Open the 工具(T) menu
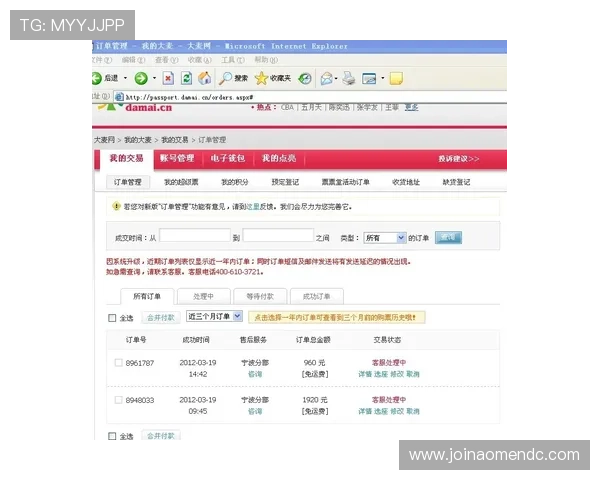The image size is (600, 480). [x=233, y=60]
